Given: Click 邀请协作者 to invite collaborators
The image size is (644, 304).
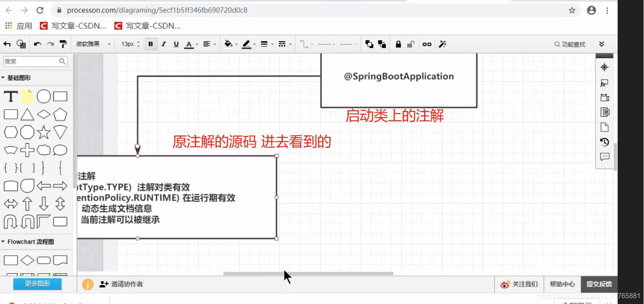Looking at the screenshot, I should coord(123,284).
